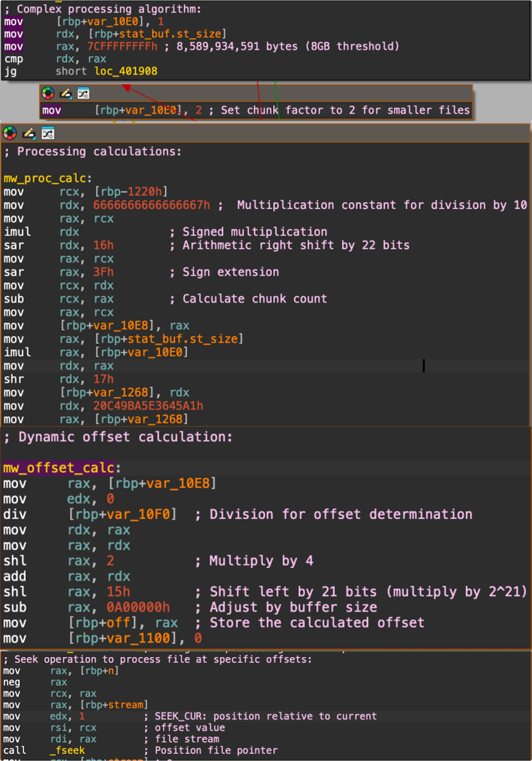Viewport: 532px width, 761px height.
Task: Select the loc_401908 jump target
Action: (125, 71)
